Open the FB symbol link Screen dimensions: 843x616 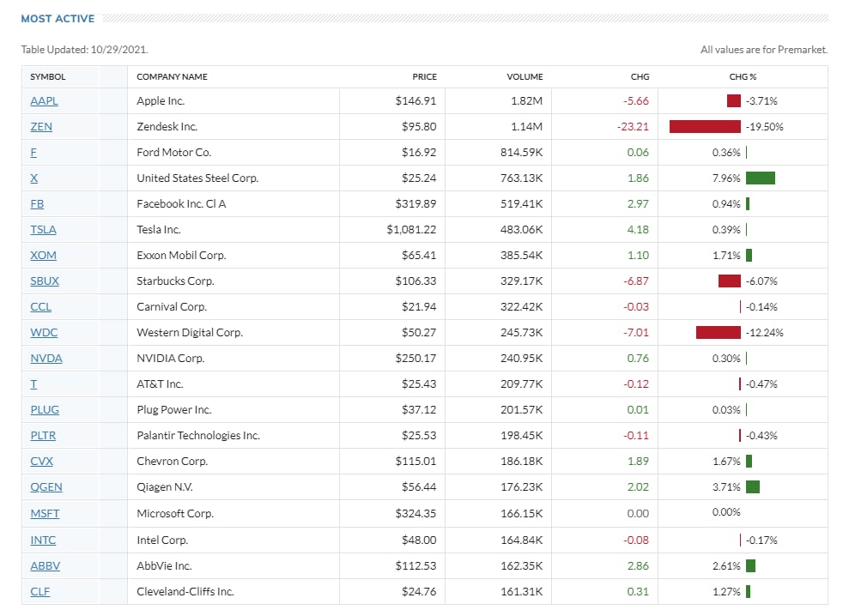click(x=37, y=204)
